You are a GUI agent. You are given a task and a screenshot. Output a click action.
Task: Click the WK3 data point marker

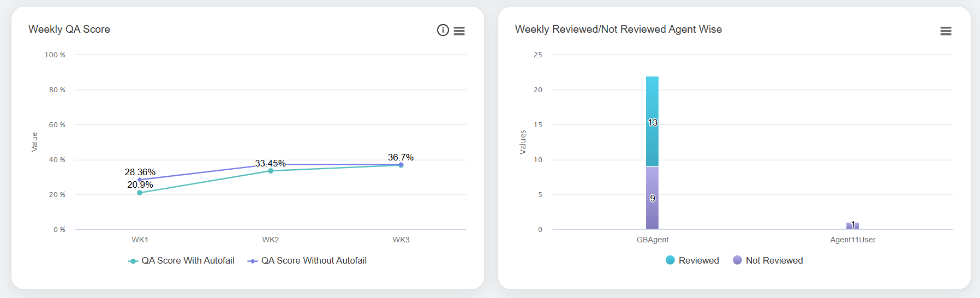(401, 165)
